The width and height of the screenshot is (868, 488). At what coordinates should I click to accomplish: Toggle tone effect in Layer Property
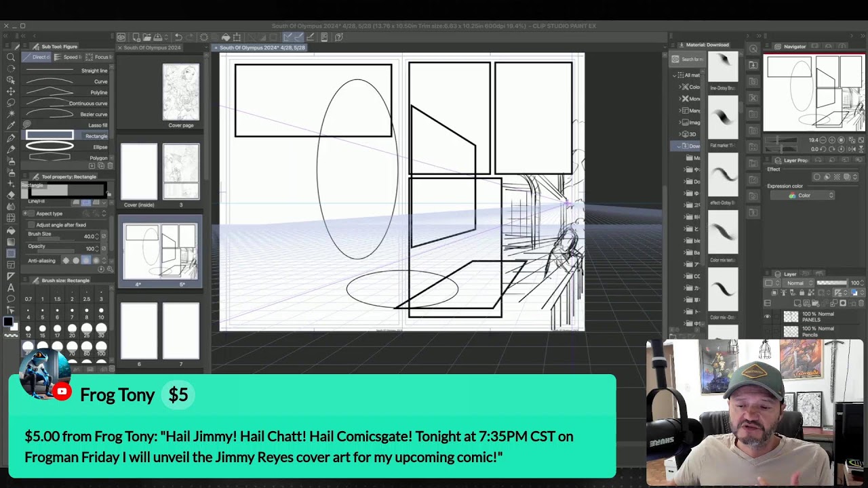(837, 177)
